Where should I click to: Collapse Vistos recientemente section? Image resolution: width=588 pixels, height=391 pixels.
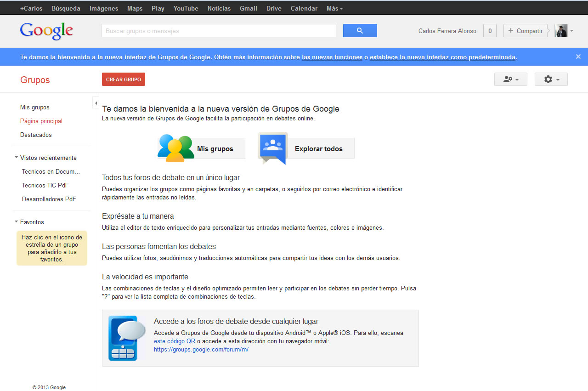click(x=16, y=158)
